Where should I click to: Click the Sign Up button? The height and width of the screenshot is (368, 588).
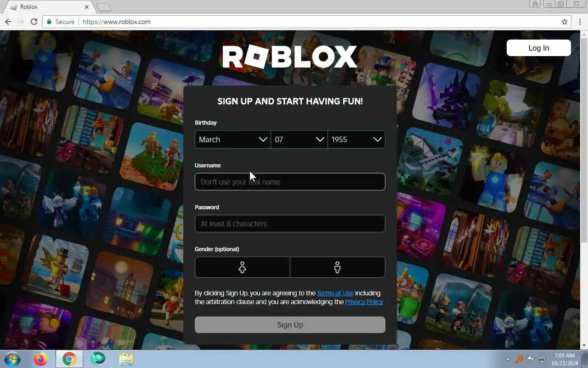pos(290,325)
